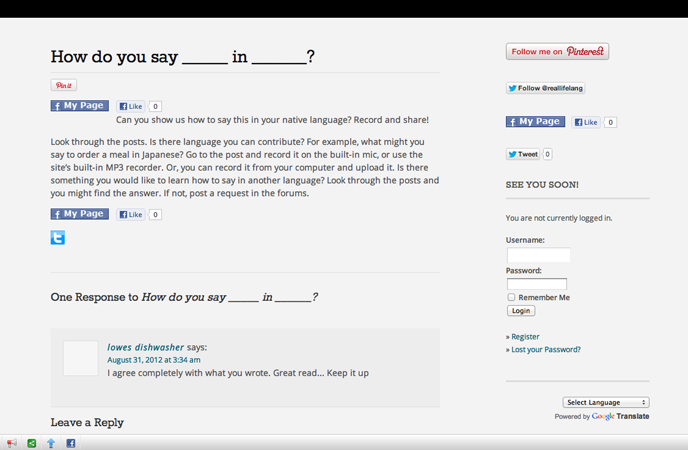Click the commenter avatar thumbnail
Image resolution: width=688 pixels, height=450 pixels.
click(81, 358)
